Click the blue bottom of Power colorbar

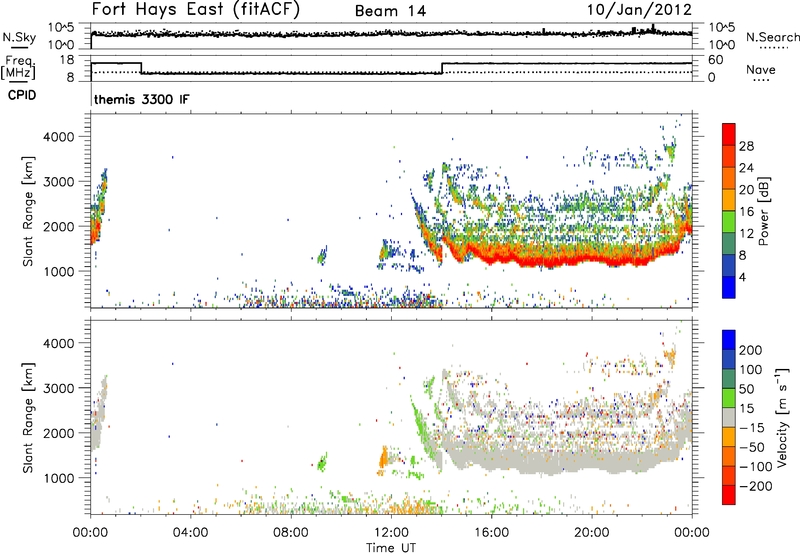point(729,287)
